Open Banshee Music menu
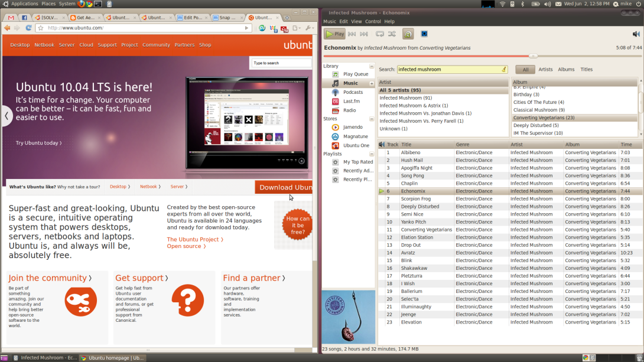 tap(330, 21)
